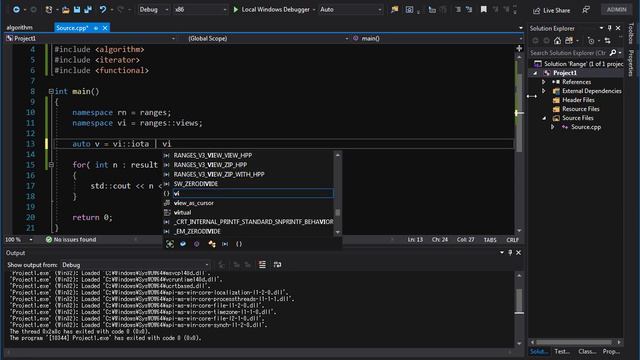Click the CRLF line ending indicator

tap(512, 240)
